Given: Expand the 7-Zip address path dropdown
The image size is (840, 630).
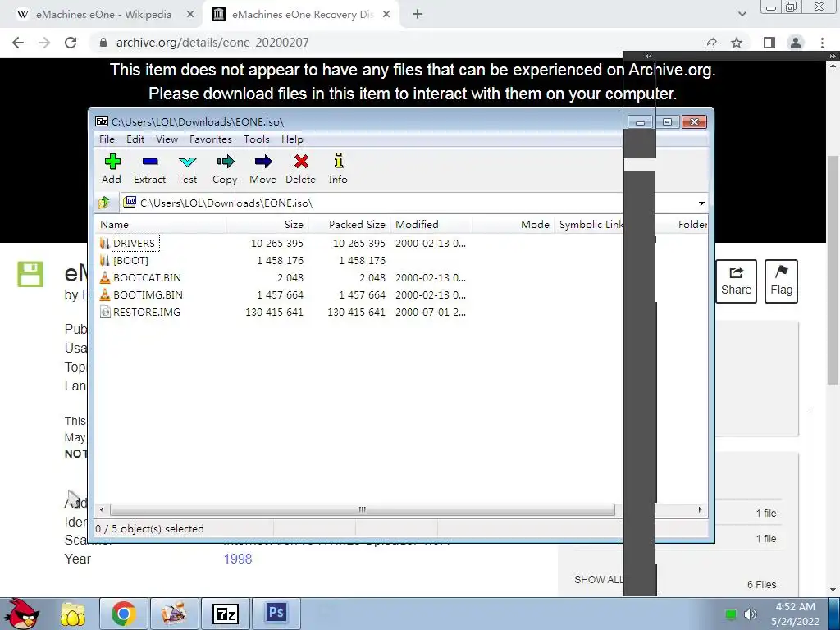Looking at the screenshot, I should (x=701, y=203).
